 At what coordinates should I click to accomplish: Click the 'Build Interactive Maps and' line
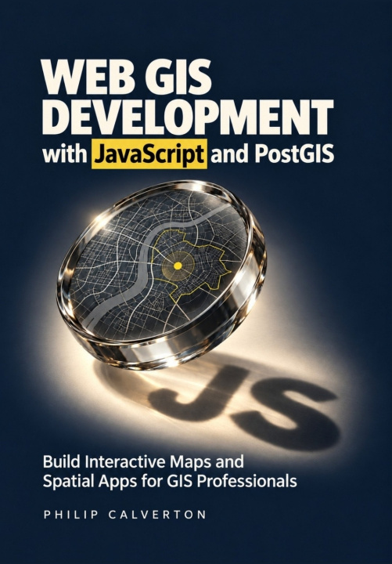tap(143, 461)
